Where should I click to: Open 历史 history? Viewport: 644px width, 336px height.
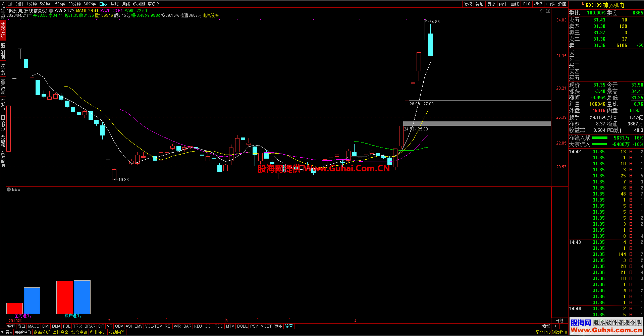[x=491, y=4]
